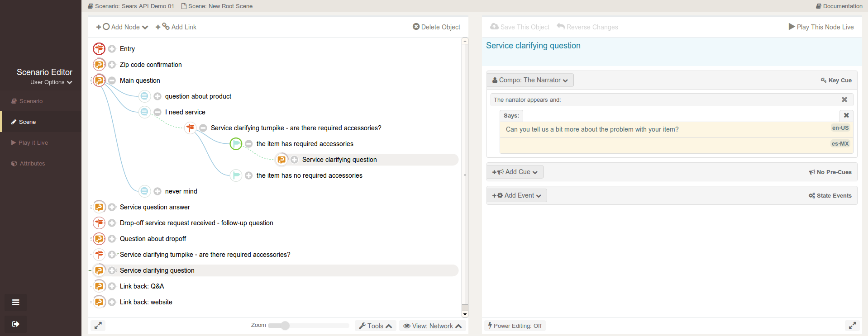Click the Delete Object button

coord(436,27)
